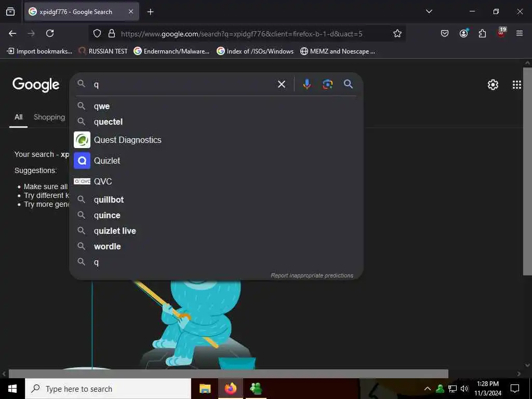The width and height of the screenshot is (532, 399).
Task: Open the Firefox View button left of the tabs
Action: [10, 12]
